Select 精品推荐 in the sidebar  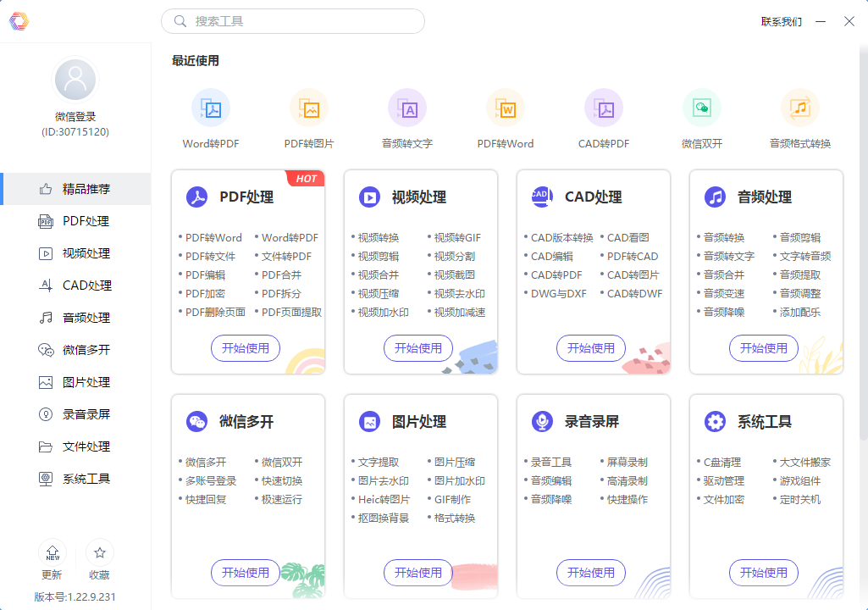(x=75, y=189)
